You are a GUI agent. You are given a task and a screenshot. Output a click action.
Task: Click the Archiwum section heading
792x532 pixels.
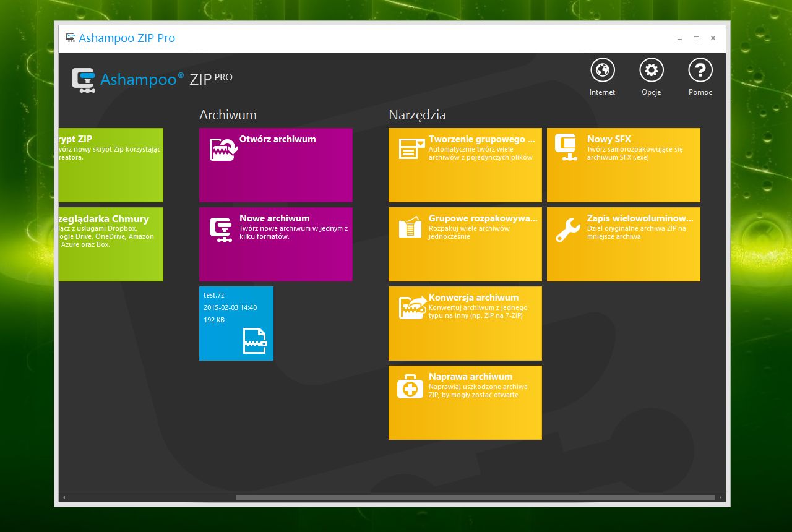coord(228,115)
